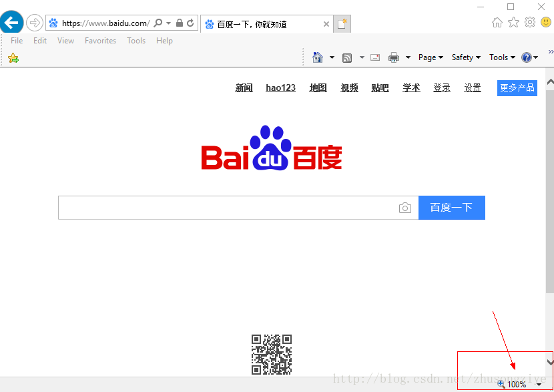
Task: Click the scrollbar up arrow
Action: coord(550,81)
